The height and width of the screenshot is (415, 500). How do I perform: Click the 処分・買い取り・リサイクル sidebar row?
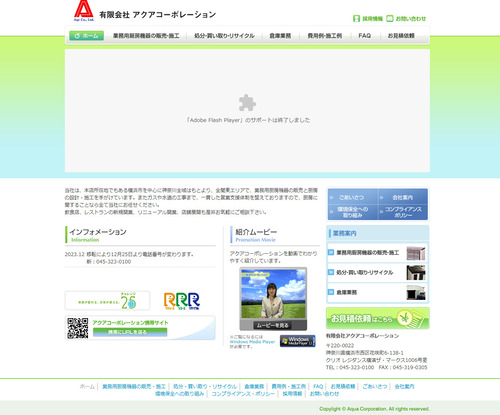tap(377, 273)
